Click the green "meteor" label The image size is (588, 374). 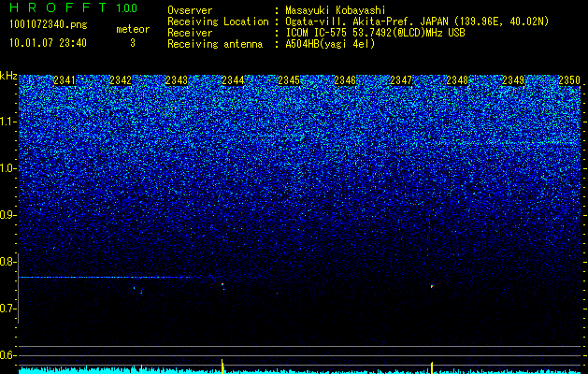[133, 29]
